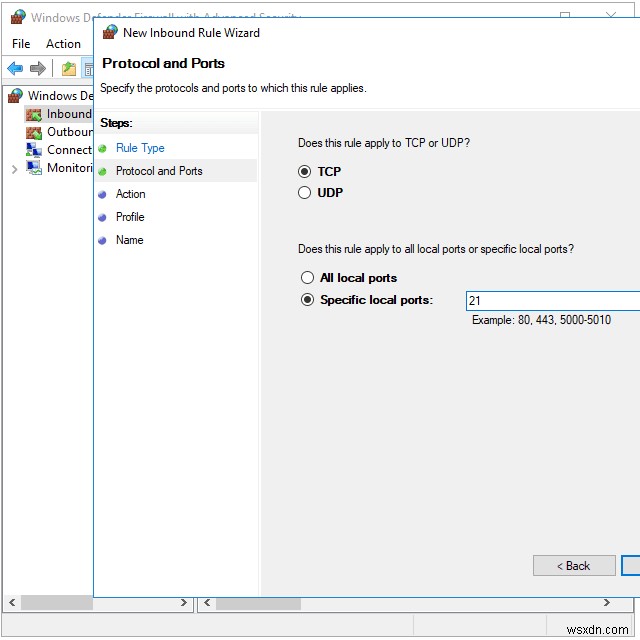Screen dimensions: 640x640
Task: Click the firewall window title bar icon
Action: coord(18,17)
